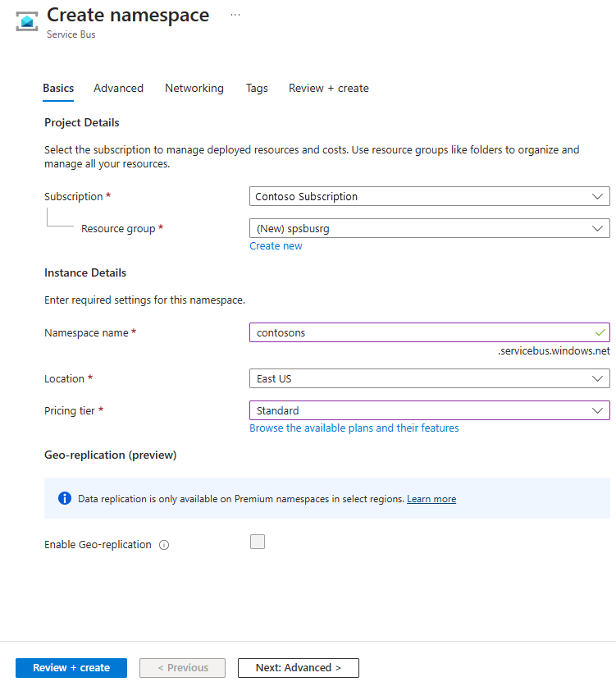The image size is (616, 691).
Task: Click into the Namespace name input field
Action: click(410, 332)
